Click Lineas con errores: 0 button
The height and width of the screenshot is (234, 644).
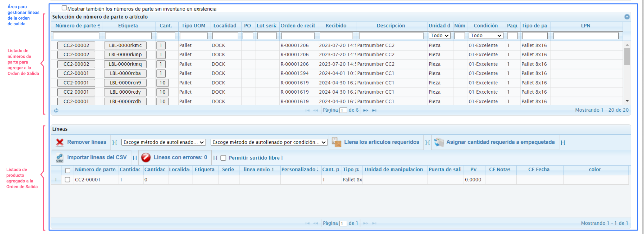point(175,157)
